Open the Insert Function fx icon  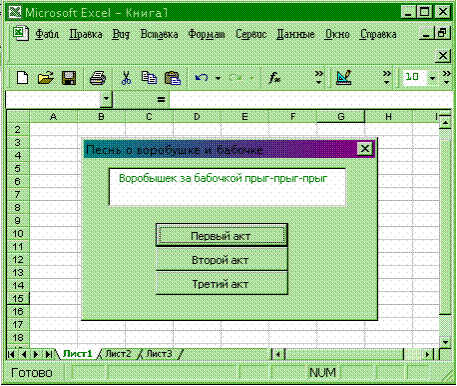275,78
